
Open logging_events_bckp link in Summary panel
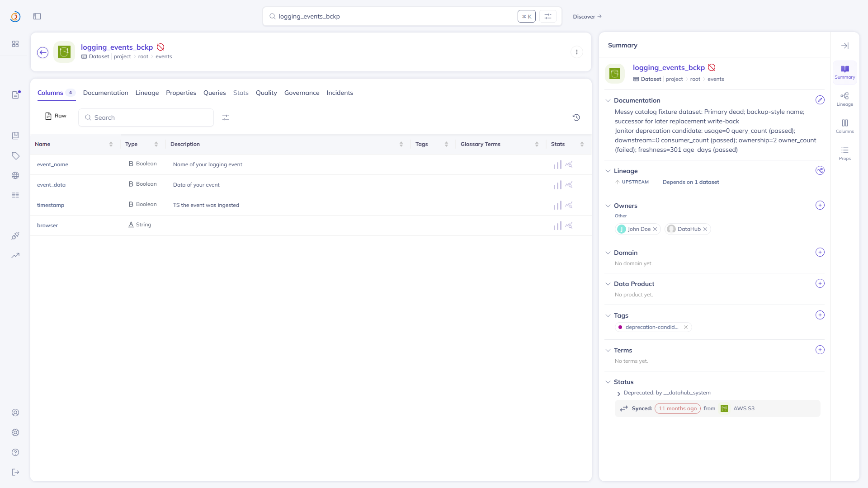(669, 67)
